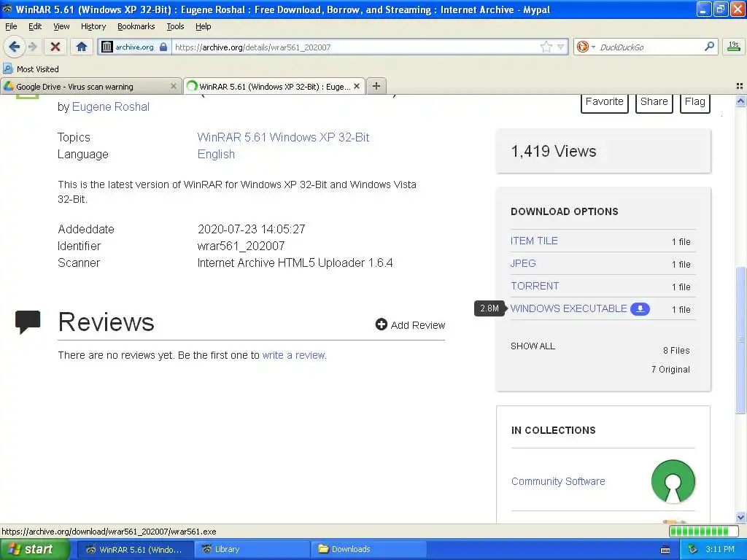The width and height of the screenshot is (747, 560).
Task: Open the File menu
Action: [x=11, y=26]
